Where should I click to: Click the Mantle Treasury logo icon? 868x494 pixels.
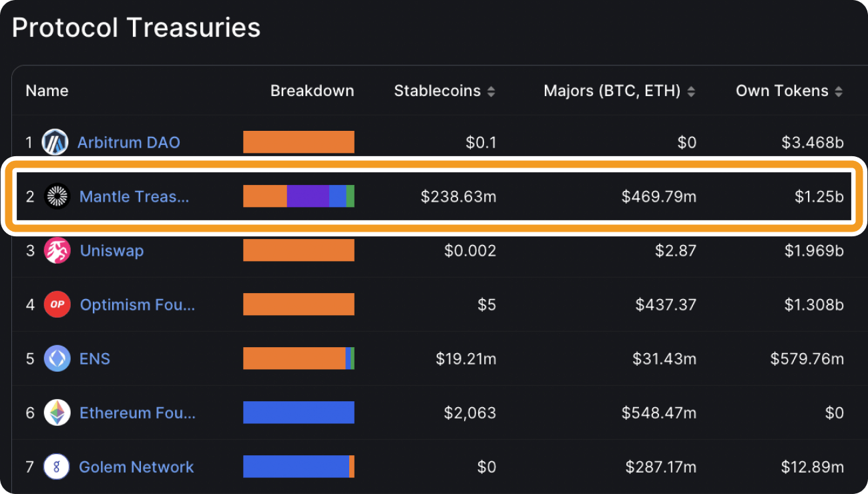coord(57,196)
